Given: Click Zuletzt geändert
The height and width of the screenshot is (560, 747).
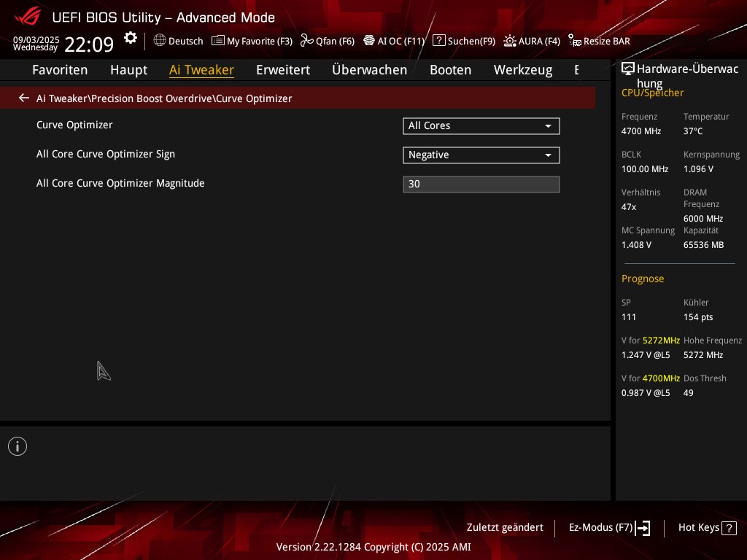Looking at the screenshot, I should coord(505,528).
